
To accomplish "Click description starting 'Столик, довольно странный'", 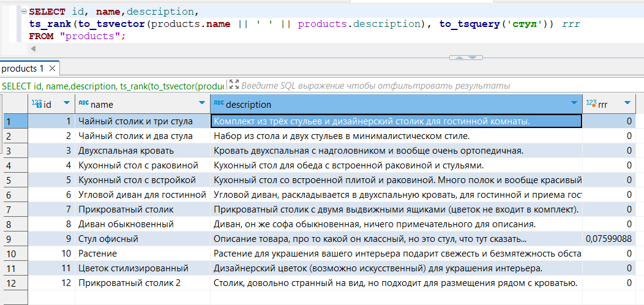I will point(396,283).
